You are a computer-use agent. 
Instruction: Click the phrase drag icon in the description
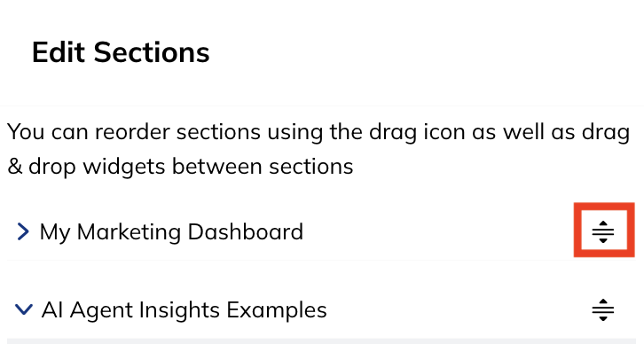417,133
